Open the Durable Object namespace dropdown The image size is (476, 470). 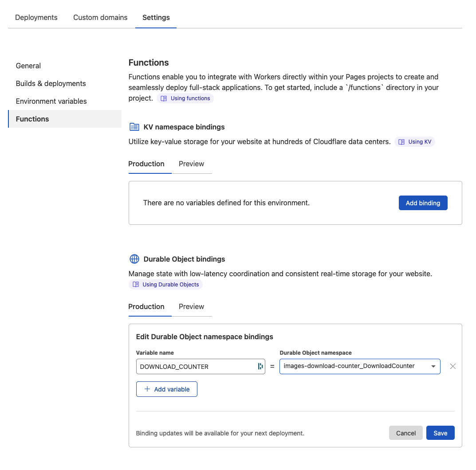[x=359, y=366]
